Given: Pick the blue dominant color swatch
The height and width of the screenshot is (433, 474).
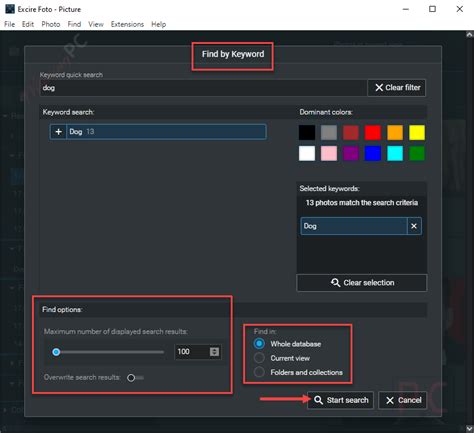Looking at the screenshot, I should [373, 153].
